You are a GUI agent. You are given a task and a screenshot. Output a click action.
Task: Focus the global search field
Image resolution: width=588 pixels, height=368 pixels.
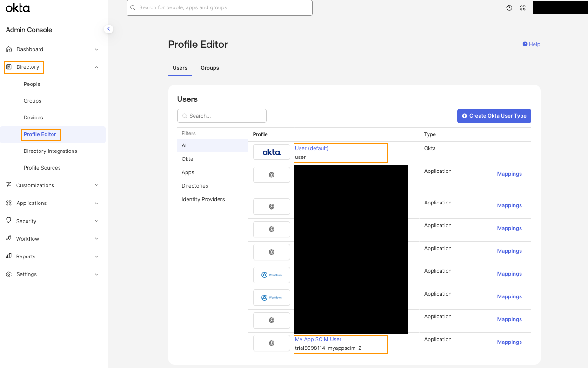tap(220, 8)
